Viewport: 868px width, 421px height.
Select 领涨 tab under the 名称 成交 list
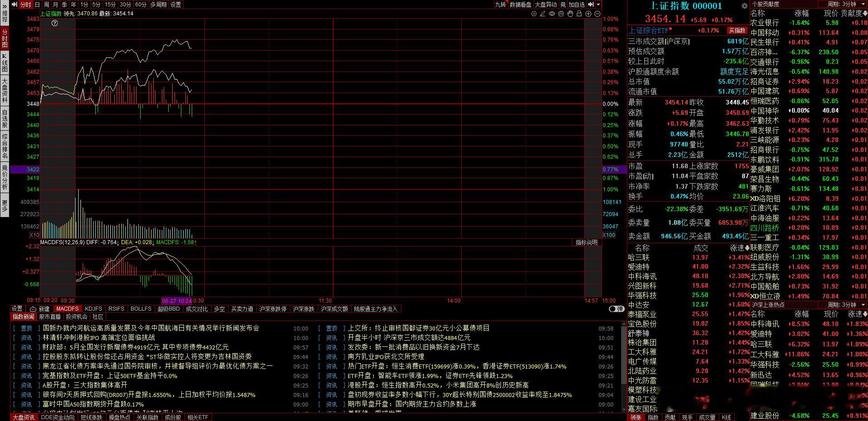pyautogui.click(x=636, y=417)
